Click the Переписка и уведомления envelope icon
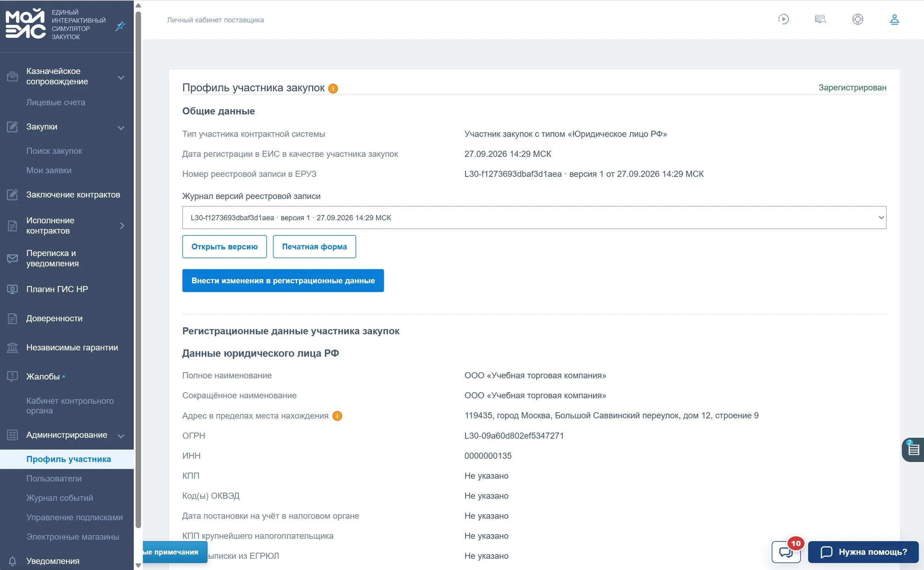Screen dimensions: 924x570 pyautogui.click(x=12, y=258)
